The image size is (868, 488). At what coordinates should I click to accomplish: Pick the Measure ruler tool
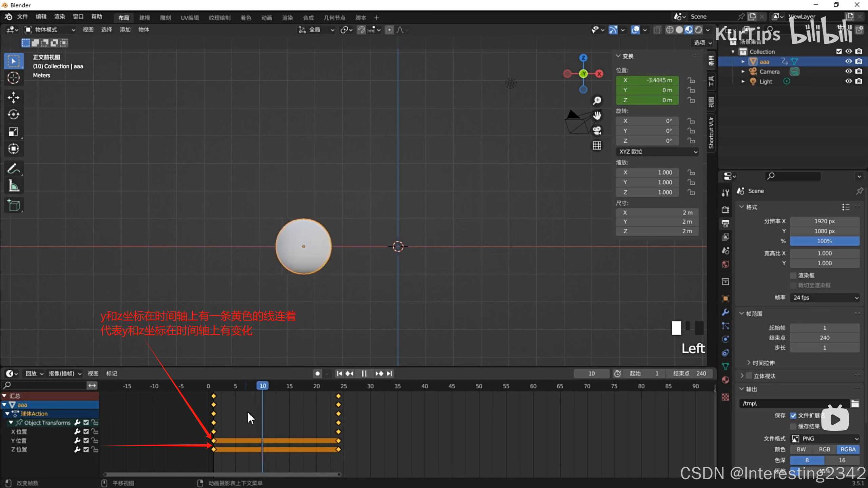[x=14, y=186]
